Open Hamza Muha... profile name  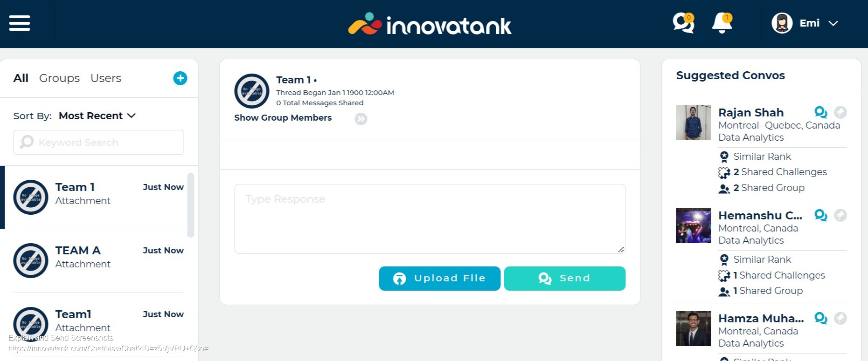[x=761, y=319]
